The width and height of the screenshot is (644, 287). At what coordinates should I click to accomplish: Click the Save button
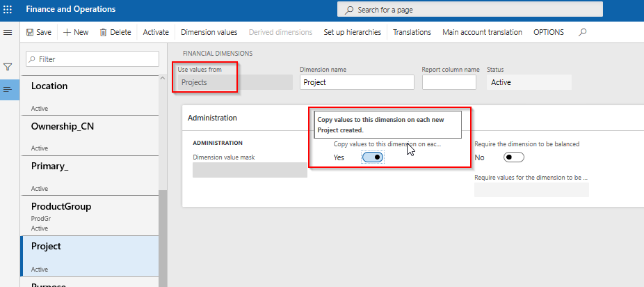(39, 32)
